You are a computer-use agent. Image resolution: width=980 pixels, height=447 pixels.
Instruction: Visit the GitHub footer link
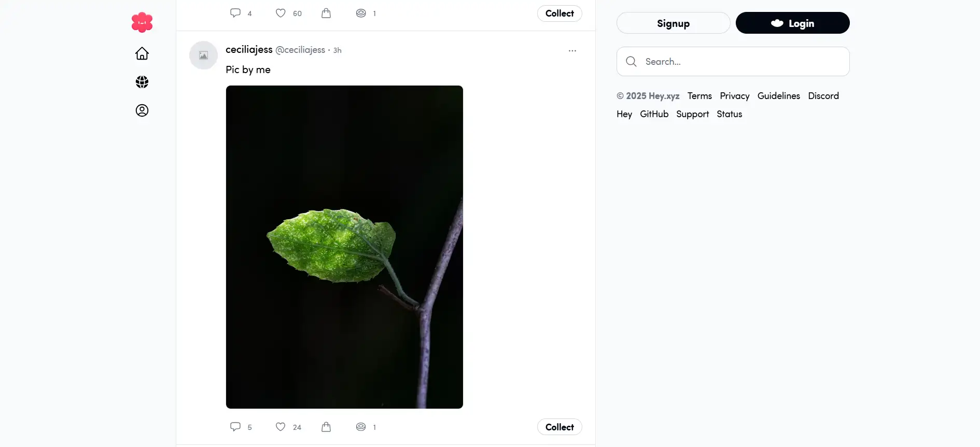coord(654,114)
